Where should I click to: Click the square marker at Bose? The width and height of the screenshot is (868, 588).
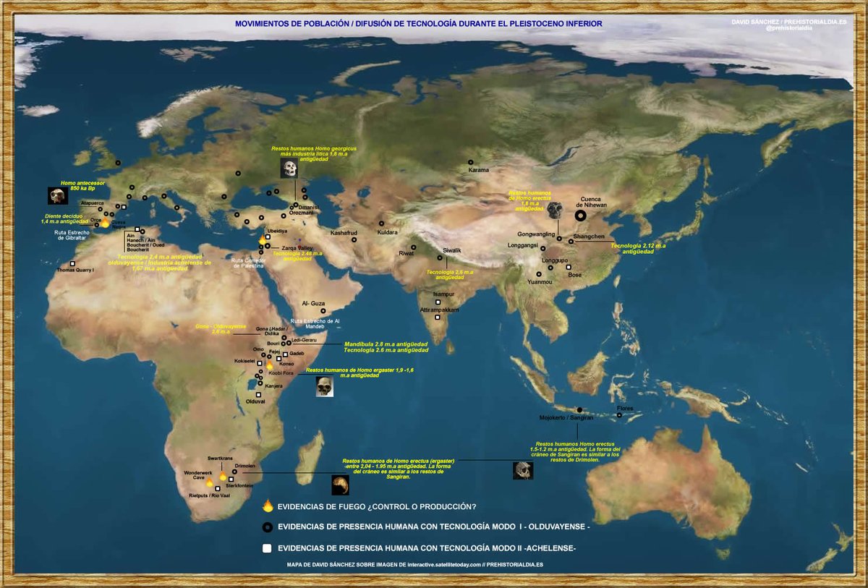coord(569,268)
